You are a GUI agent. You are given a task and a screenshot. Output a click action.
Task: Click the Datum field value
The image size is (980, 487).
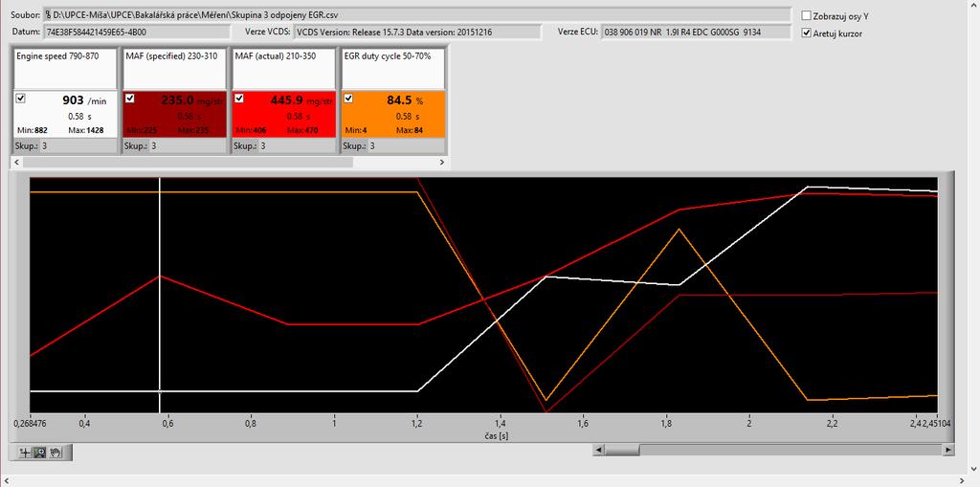[x=136, y=32]
